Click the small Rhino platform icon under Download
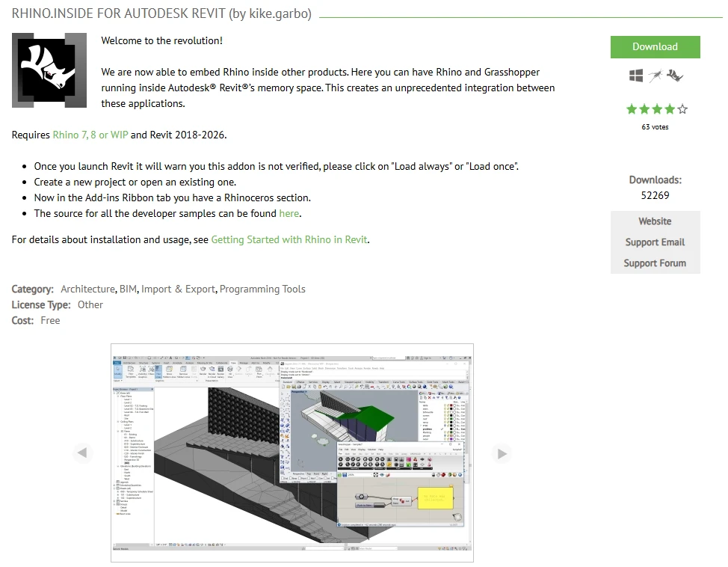 [x=675, y=76]
